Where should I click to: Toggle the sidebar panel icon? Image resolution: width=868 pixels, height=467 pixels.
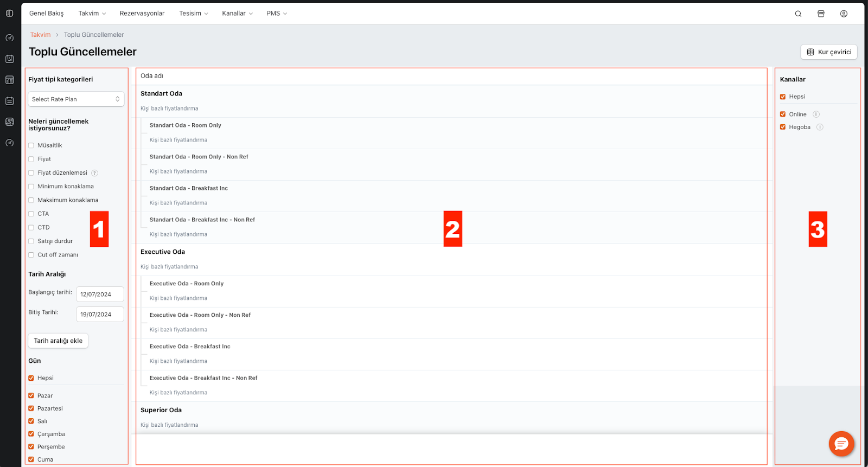(9, 13)
